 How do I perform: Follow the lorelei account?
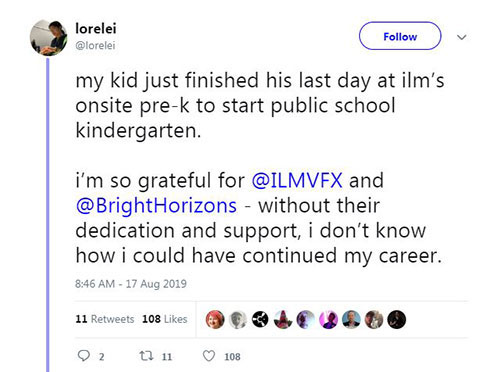tap(400, 36)
